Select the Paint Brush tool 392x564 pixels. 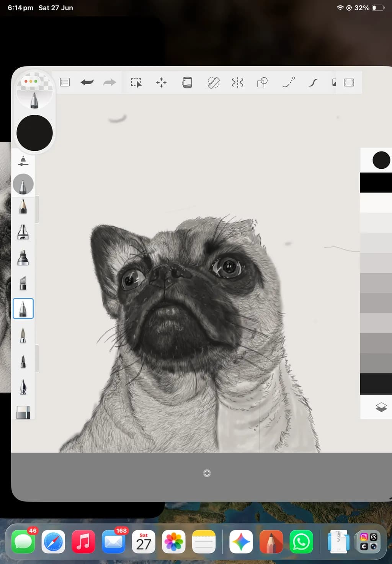pyautogui.click(x=23, y=335)
